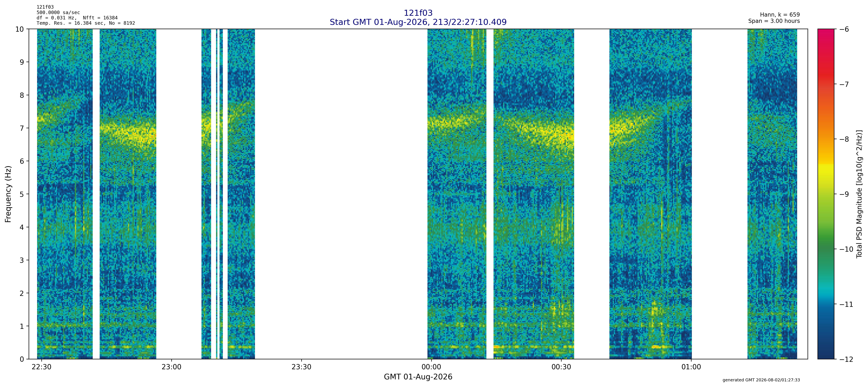Click the "22:30" time tick label
Viewport: 868px width, 387px height.
[41, 367]
